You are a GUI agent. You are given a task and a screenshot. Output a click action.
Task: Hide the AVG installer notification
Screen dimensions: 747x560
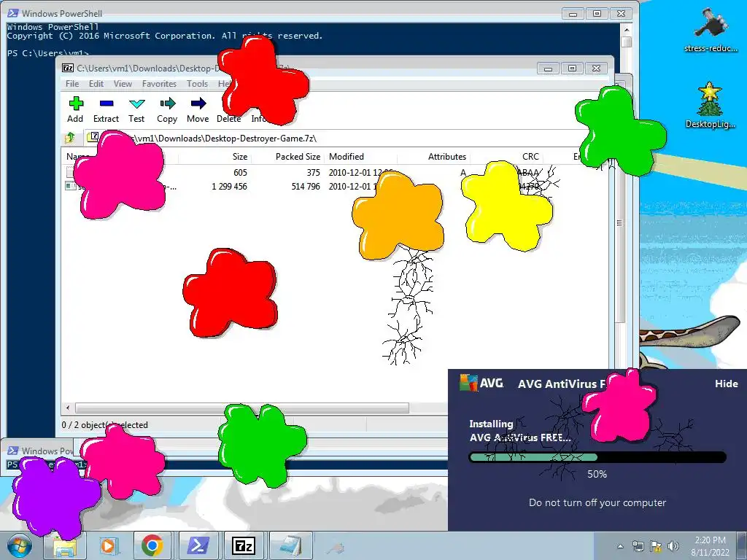click(726, 384)
